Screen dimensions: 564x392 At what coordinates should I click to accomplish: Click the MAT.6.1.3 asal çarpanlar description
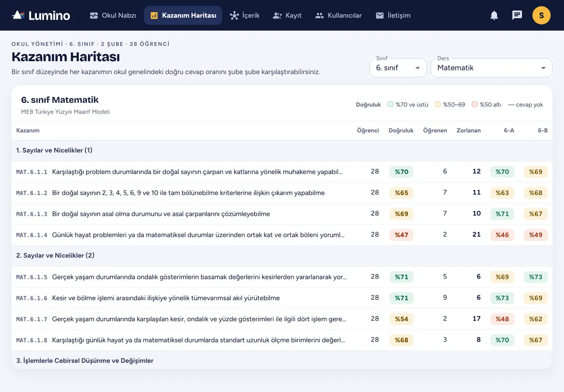pyautogui.click(x=161, y=214)
